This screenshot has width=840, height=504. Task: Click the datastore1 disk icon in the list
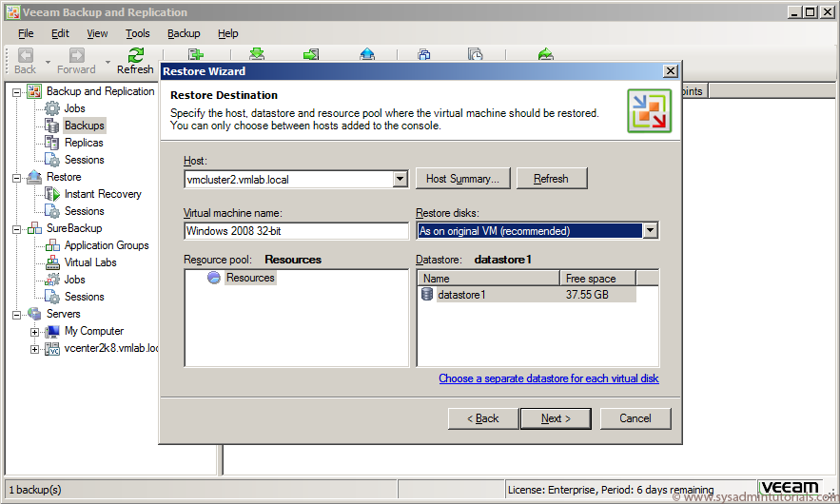tap(427, 294)
